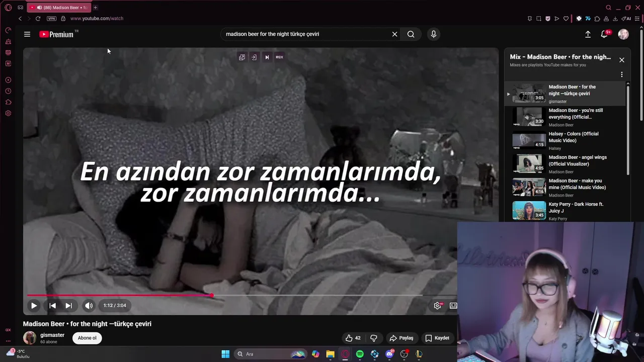Reload the page
This screenshot has height=362, width=644.
click(38, 19)
